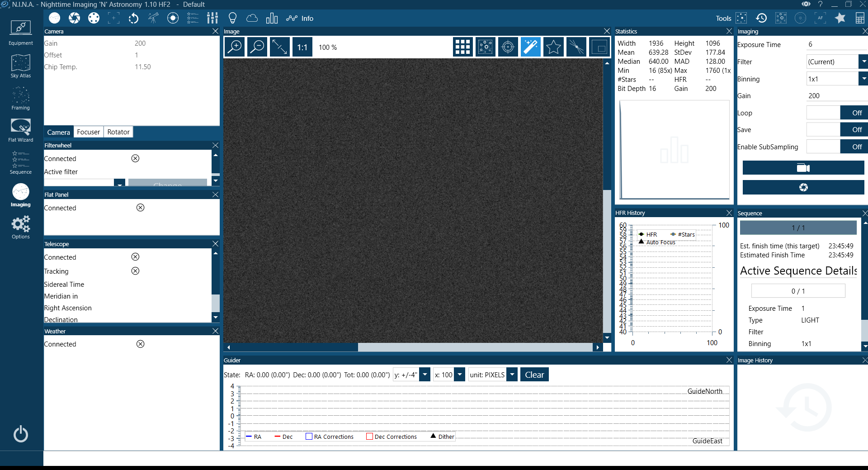Toggle the Statistics panel bar-chart icon
The image size is (868, 470).
[x=272, y=18]
